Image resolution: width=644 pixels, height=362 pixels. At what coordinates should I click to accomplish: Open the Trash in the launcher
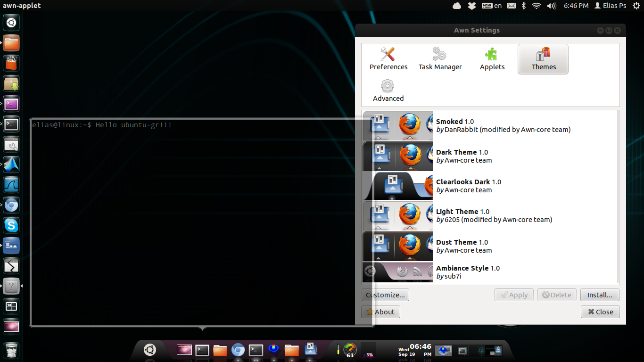click(x=11, y=351)
